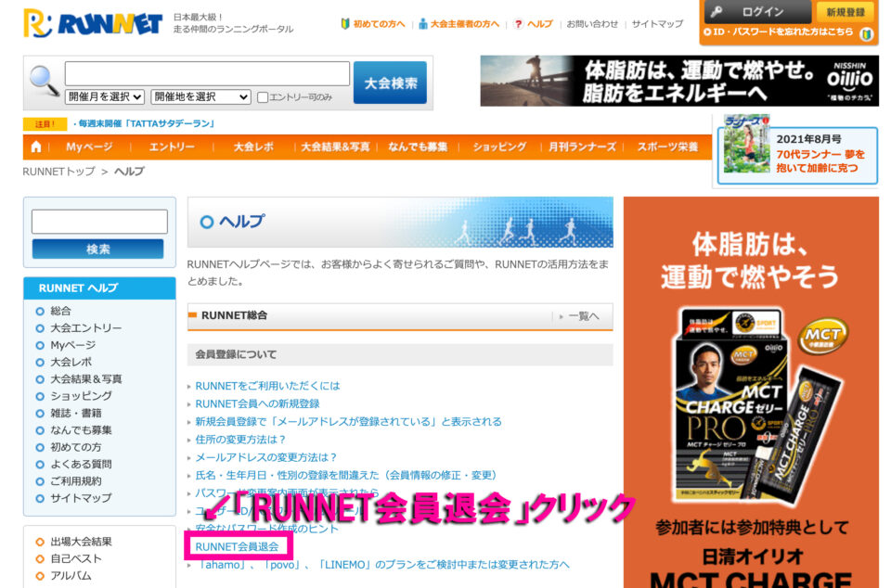Open the スポーツ栄養 menu

point(667,147)
